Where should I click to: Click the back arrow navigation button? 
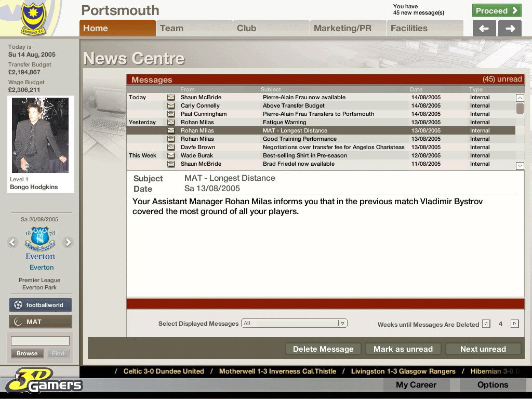(484, 29)
